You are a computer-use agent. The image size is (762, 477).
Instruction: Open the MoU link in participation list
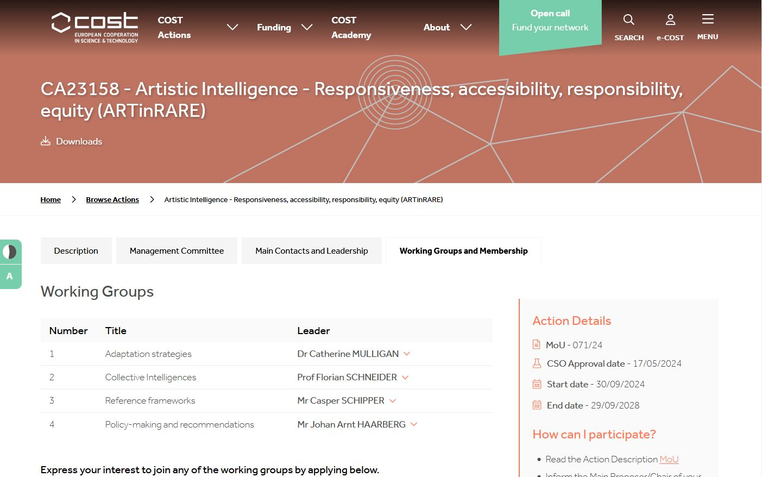[x=669, y=459]
